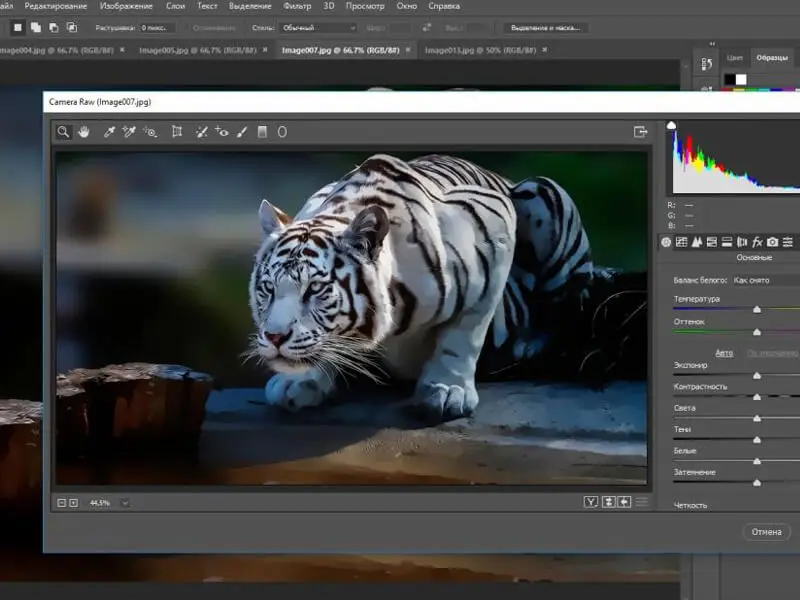Click the Температура slider handle

[757, 310]
